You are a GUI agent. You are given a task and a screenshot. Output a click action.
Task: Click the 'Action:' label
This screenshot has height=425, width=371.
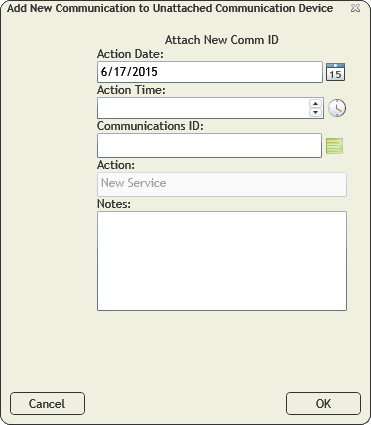point(116,165)
